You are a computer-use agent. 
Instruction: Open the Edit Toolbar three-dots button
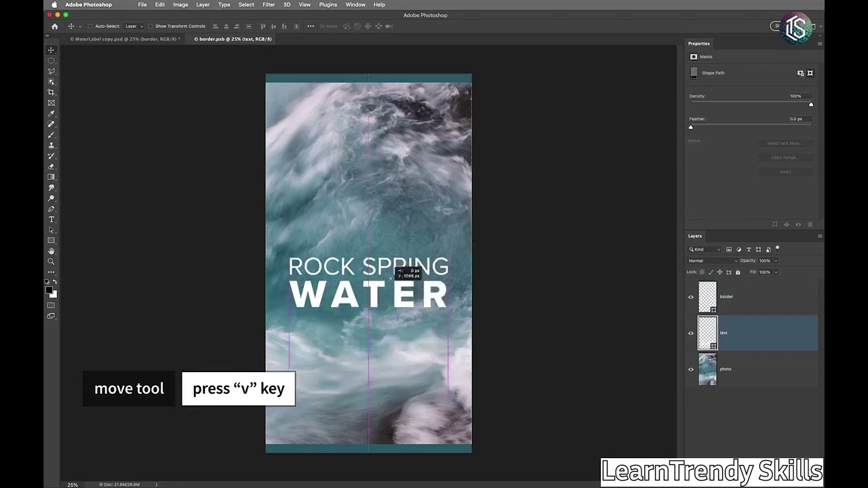51,272
